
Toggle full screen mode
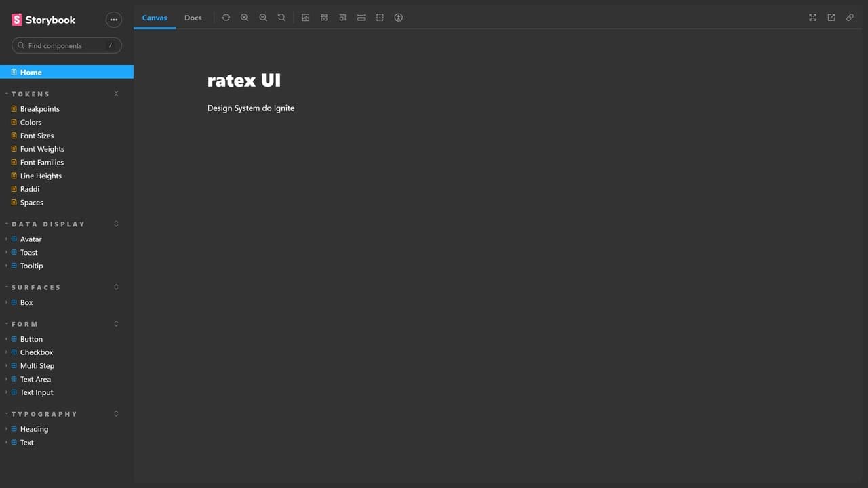(x=812, y=18)
